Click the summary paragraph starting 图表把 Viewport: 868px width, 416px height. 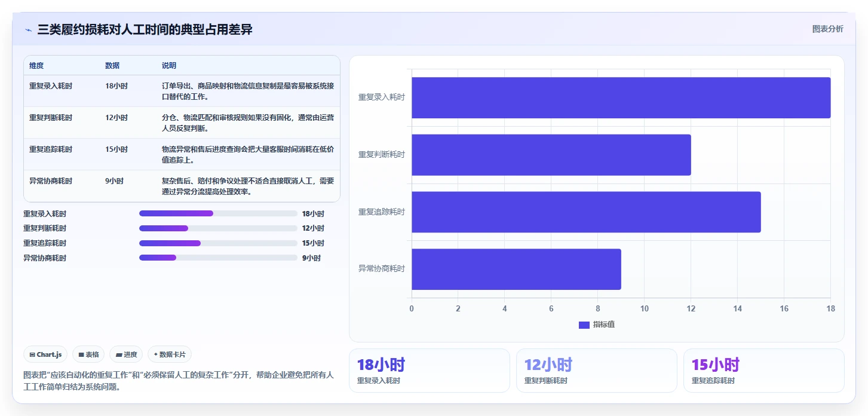pyautogui.click(x=179, y=381)
